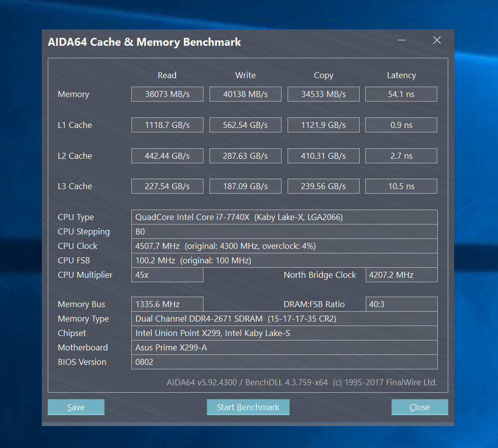Select Memory Latency value 54.1 ns

click(401, 94)
